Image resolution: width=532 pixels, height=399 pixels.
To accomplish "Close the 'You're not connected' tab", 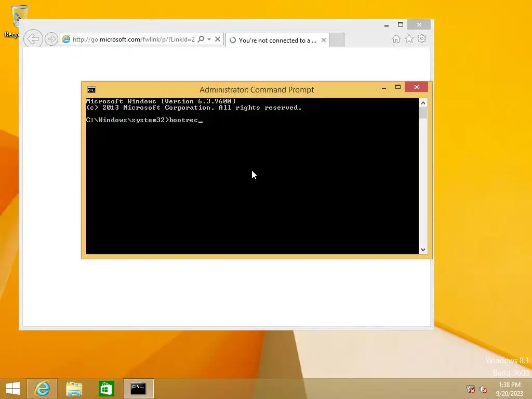I will pos(324,40).
